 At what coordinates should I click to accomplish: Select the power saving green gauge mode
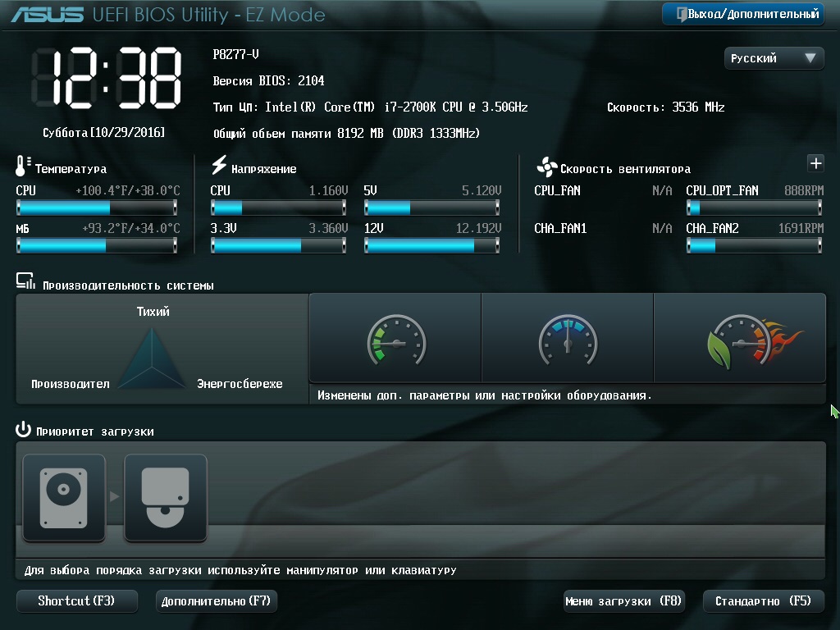coord(395,338)
